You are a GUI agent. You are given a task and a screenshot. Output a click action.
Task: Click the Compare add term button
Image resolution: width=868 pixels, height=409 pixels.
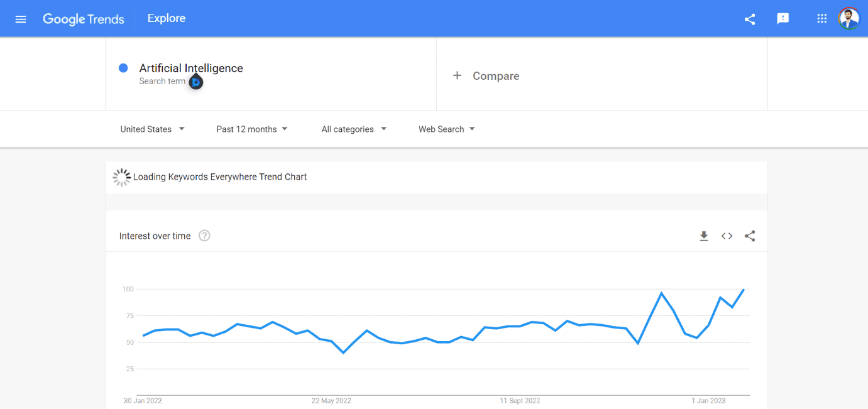(x=486, y=76)
